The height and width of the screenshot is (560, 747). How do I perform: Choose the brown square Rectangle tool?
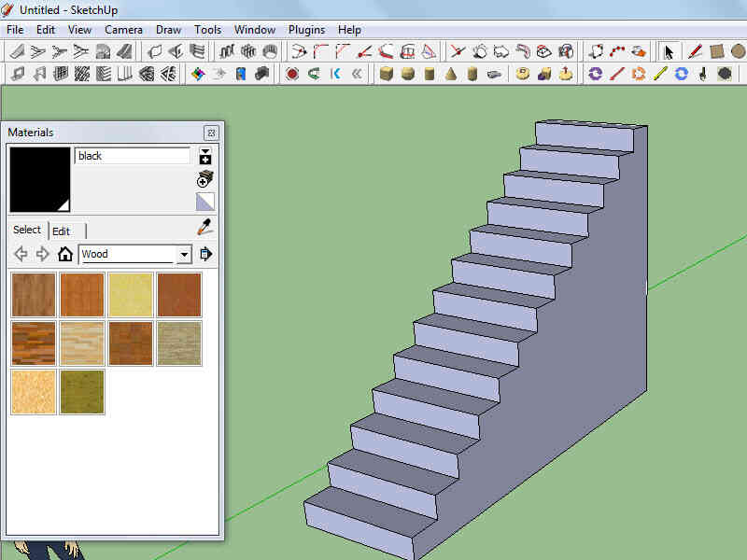716,51
